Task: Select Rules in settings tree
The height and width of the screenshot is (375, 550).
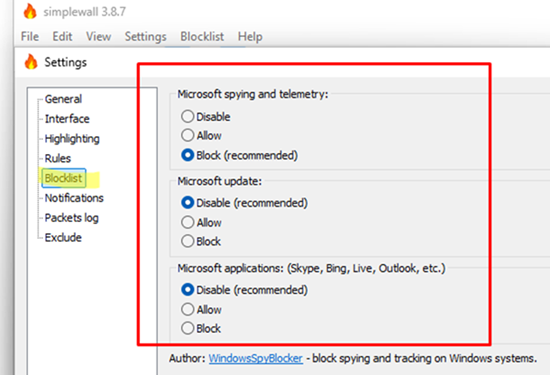Action: (58, 158)
